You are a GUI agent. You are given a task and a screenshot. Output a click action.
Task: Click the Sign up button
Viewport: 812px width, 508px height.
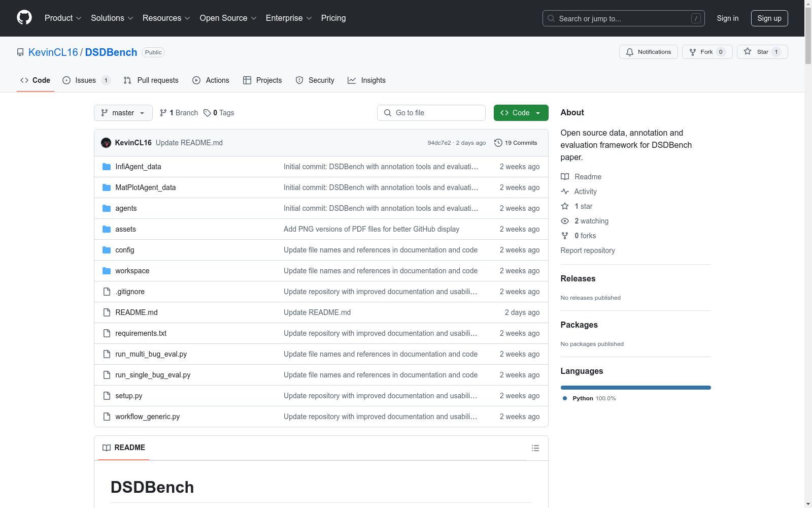pyautogui.click(x=769, y=18)
